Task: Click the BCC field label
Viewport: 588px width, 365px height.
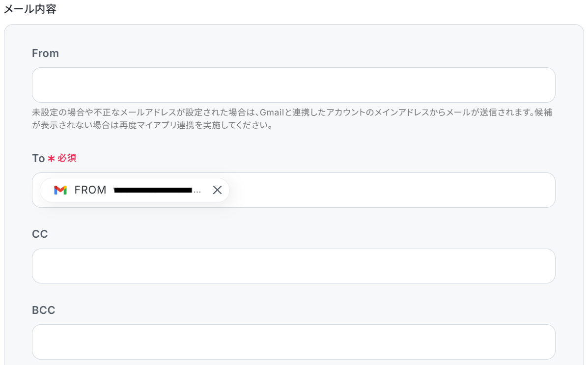Action: click(44, 310)
